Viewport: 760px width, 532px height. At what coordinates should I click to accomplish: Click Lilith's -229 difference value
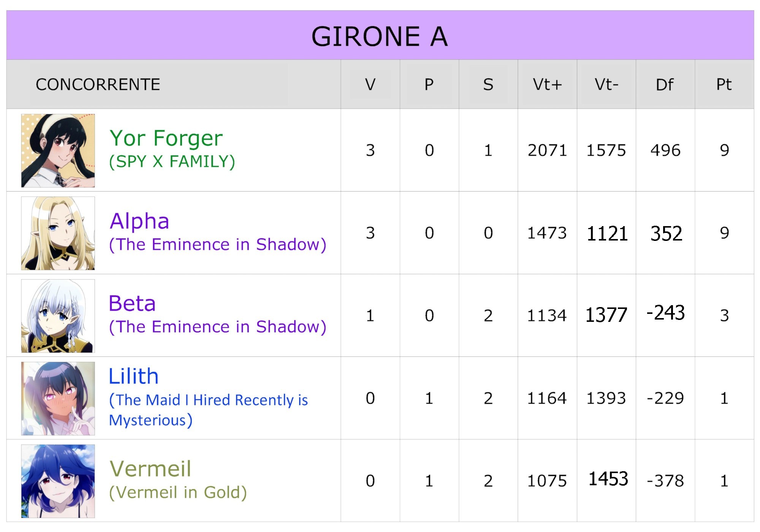[x=665, y=398]
